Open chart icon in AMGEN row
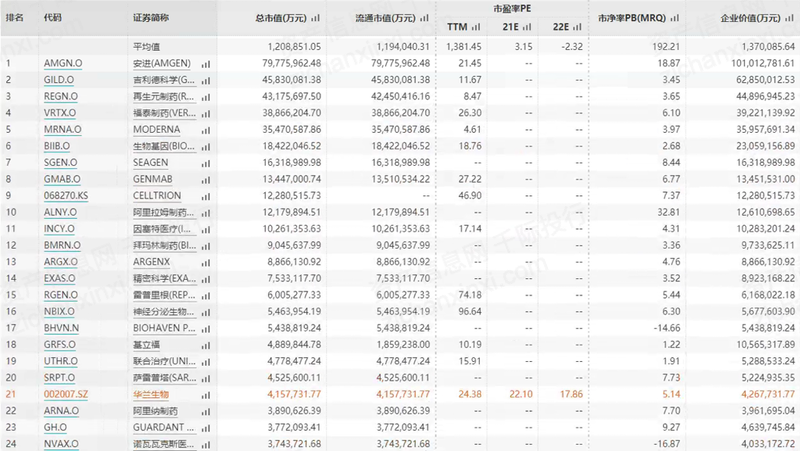This screenshot has width=800, height=451. pyautogui.click(x=206, y=64)
